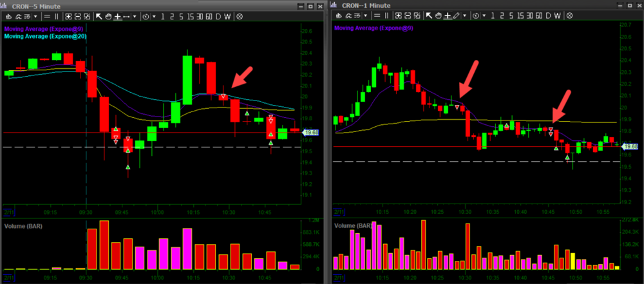Toggle the 5-minute interval in the left chart

click(181, 16)
